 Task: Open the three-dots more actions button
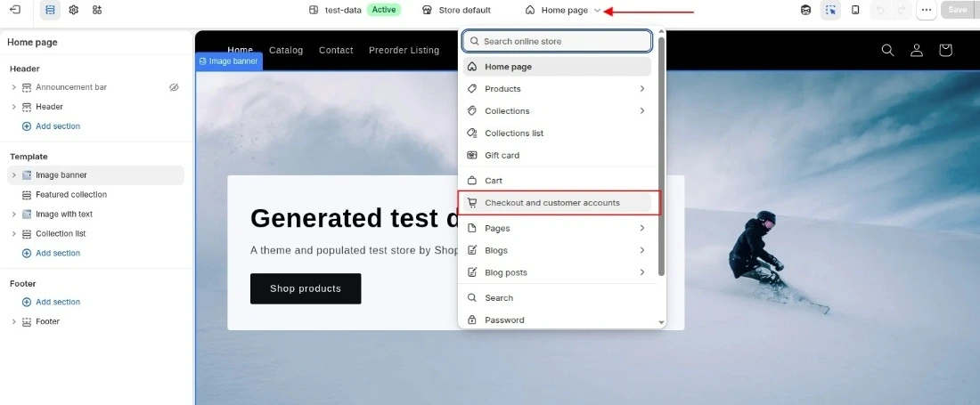(927, 10)
